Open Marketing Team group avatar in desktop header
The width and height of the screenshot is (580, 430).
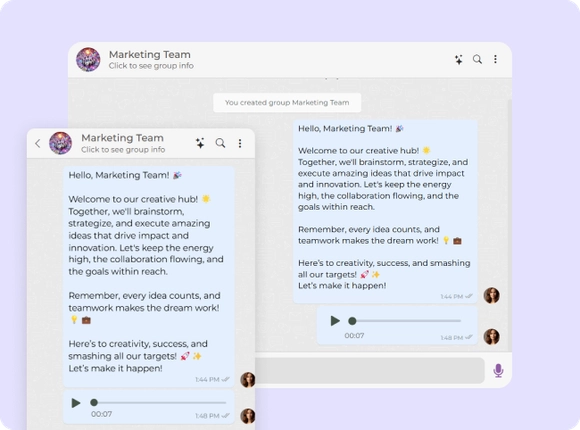(88, 59)
